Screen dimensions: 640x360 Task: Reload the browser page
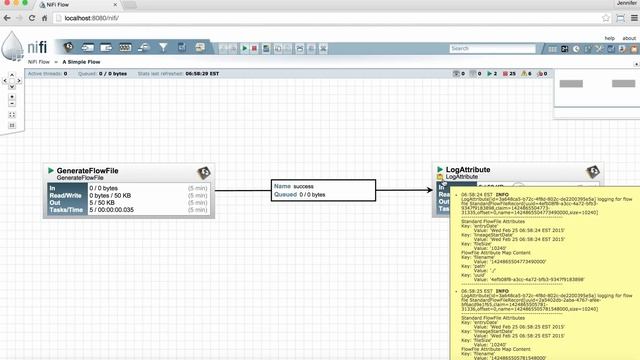point(32,18)
